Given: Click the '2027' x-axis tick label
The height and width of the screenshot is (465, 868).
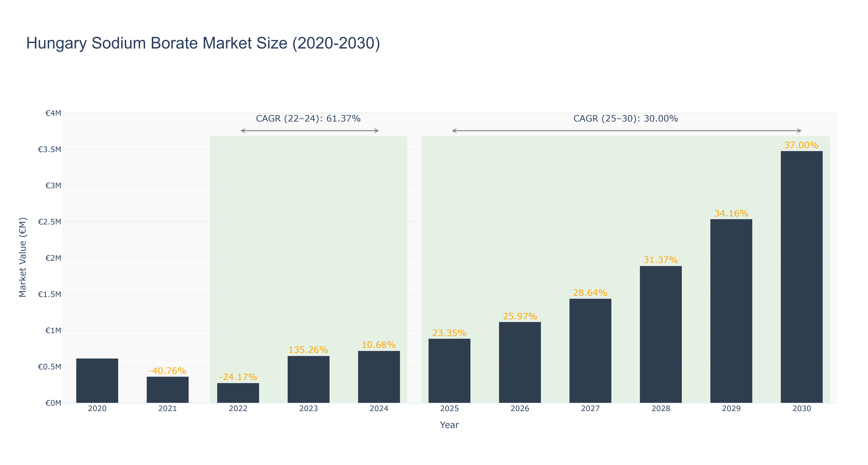Looking at the screenshot, I should (590, 409).
